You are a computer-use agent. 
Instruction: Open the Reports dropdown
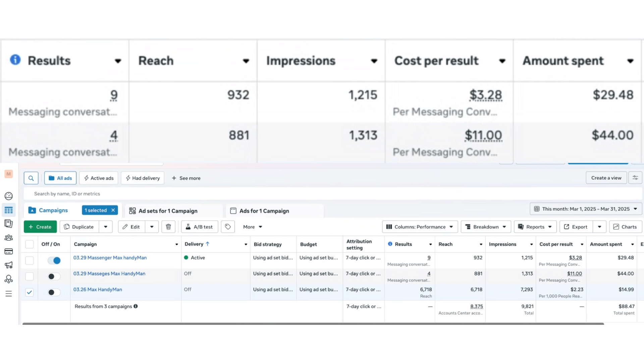coord(535,227)
